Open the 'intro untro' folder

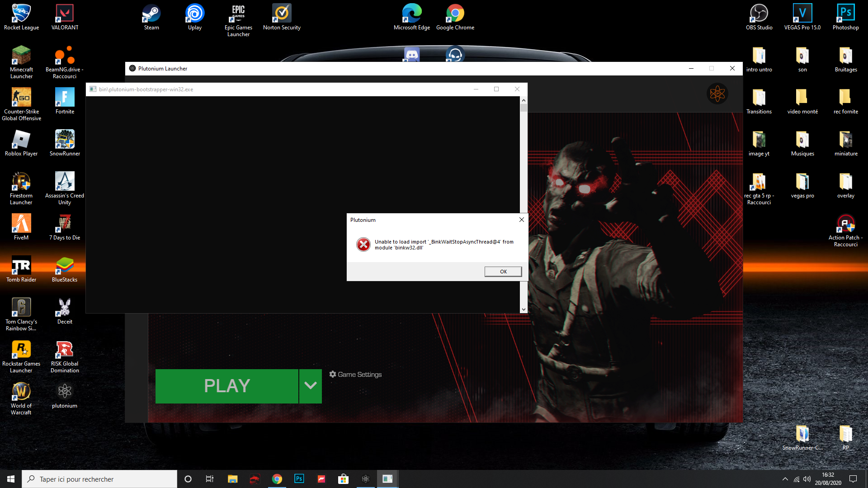(759, 59)
